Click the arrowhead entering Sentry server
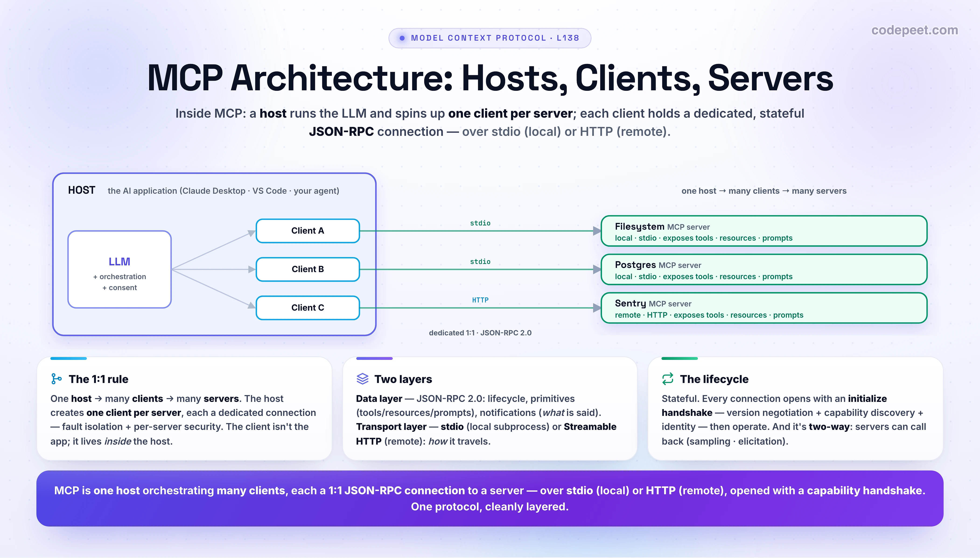The height and width of the screenshot is (558, 980). tap(596, 308)
